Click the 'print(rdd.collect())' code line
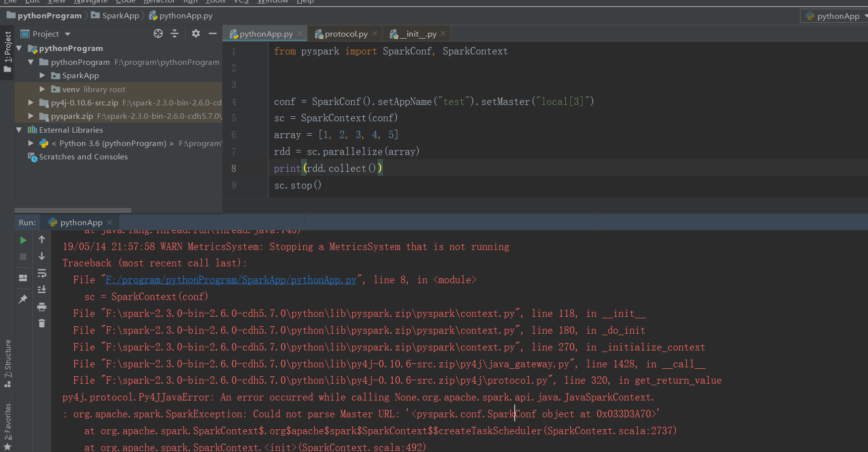Image resolution: width=868 pixels, height=452 pixels. tap(328, 168)
